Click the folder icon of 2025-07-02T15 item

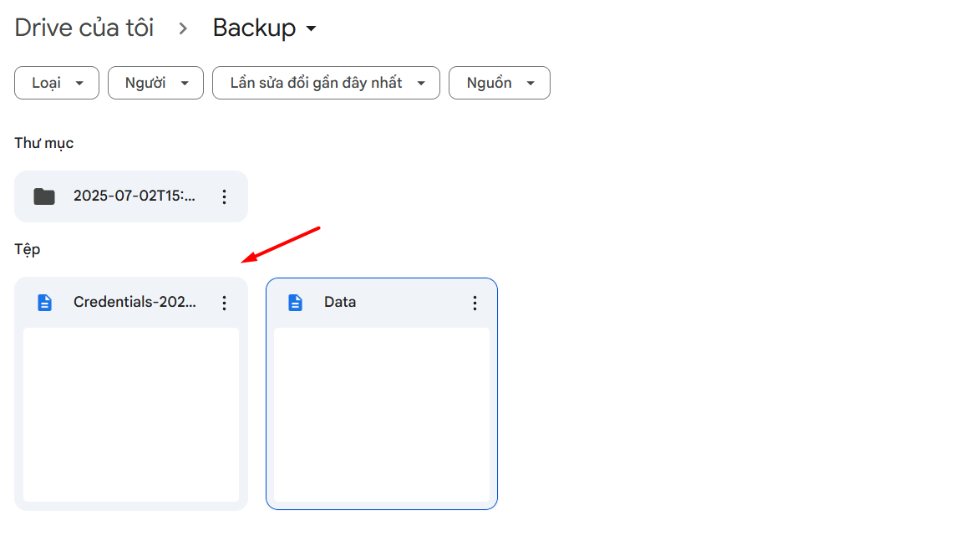(x=44, y=196)
